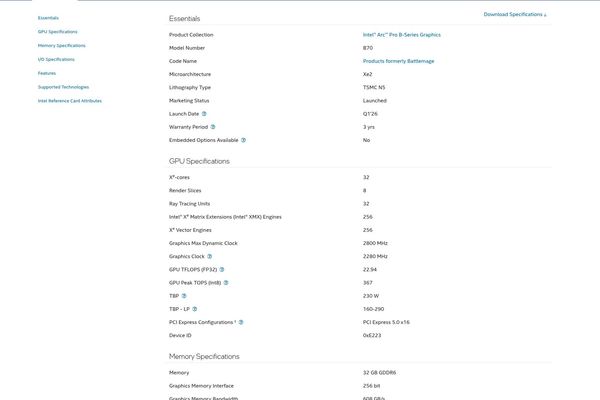
Task: Click the Essentials section heading
Action: [x=184, y=18]
